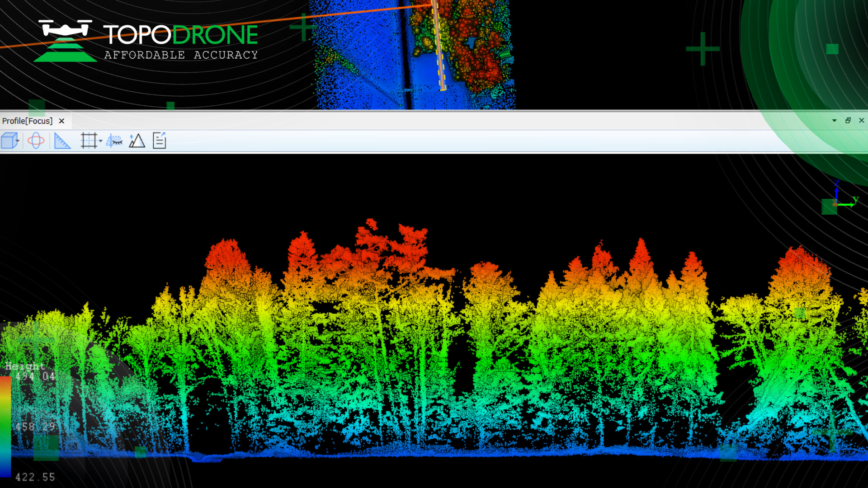
Task: Select the orbit rotation tool
Action: coord(36,141)
